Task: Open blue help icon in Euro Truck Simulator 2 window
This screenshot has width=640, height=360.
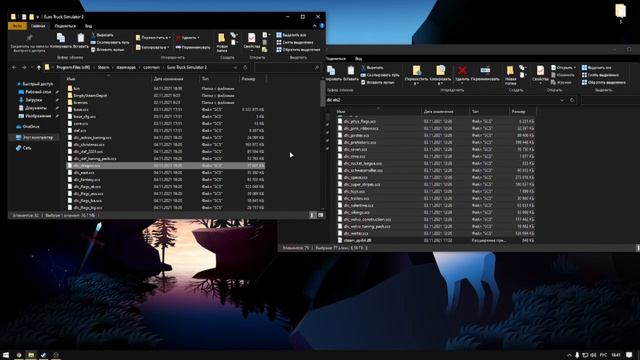Action: tap(322, 26)
